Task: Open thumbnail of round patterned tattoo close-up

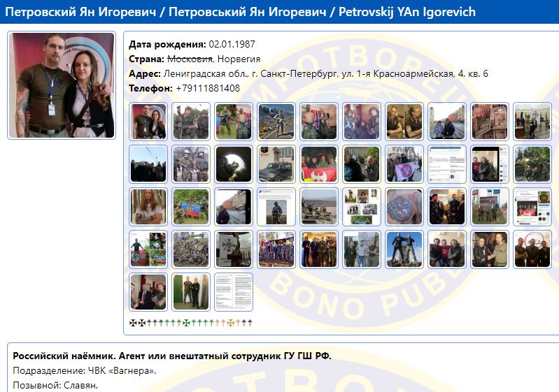Action: click(x=404, y=207)
